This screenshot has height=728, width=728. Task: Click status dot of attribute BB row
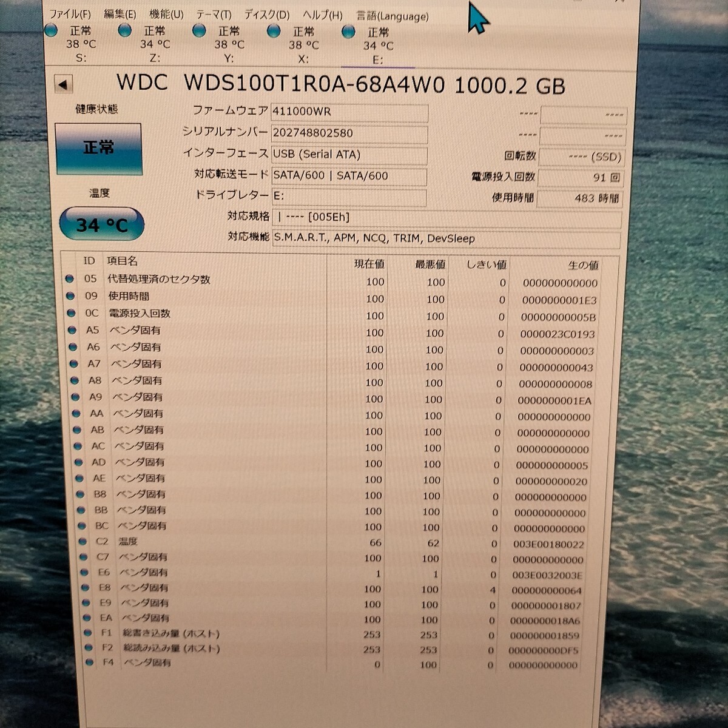[81, 510]
